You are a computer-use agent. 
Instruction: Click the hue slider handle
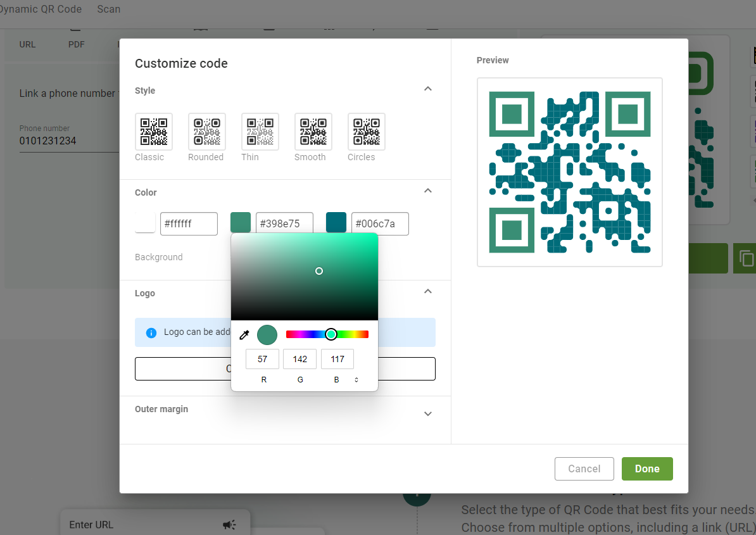[x=331, y=334]
